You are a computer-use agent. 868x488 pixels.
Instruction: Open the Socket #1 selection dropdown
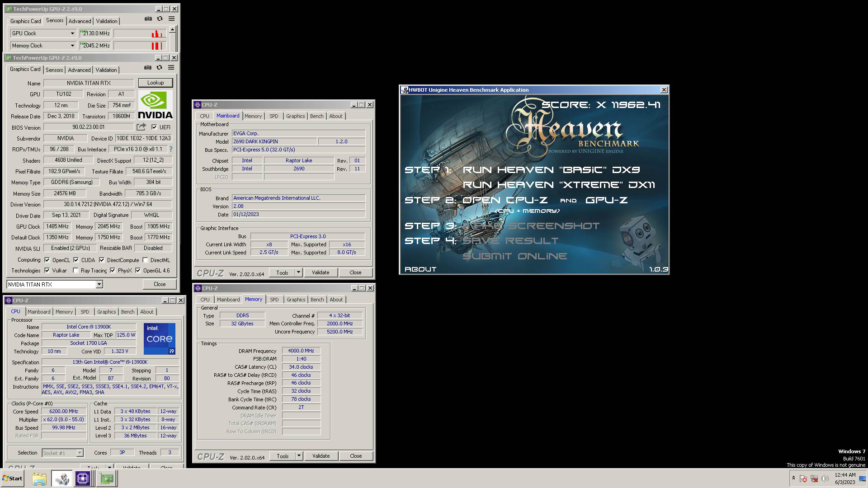click(80, 453)
